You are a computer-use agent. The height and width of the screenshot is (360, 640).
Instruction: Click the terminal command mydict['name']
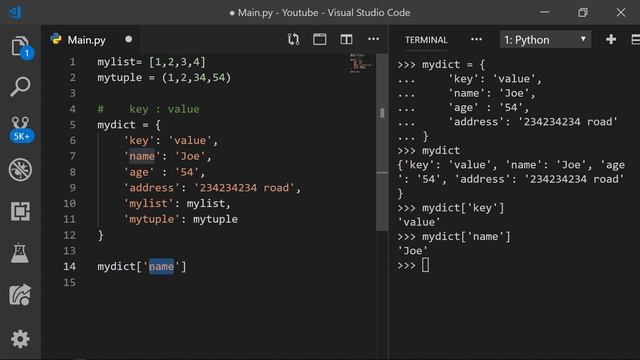pos(467,237)
